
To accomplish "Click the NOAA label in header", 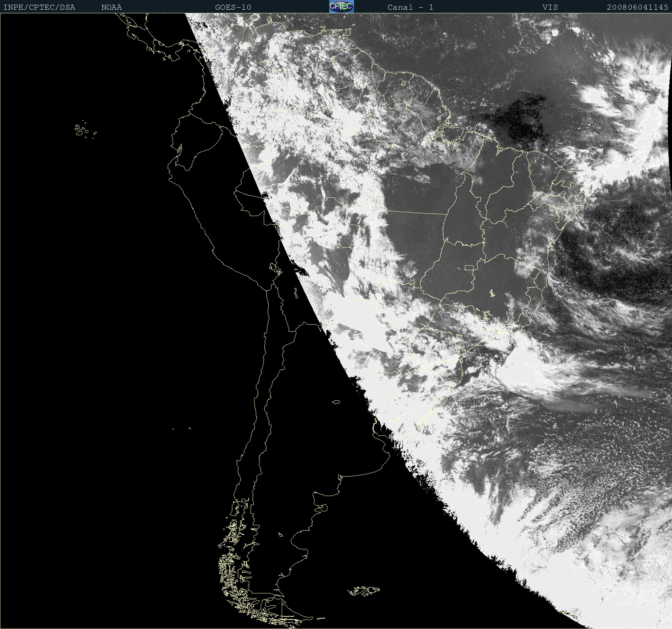I will click(111, 7).
